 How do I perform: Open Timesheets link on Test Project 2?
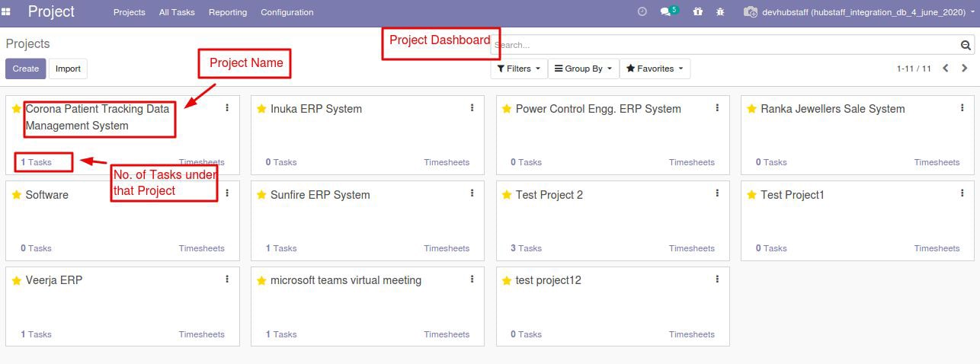tap(692, 248)
